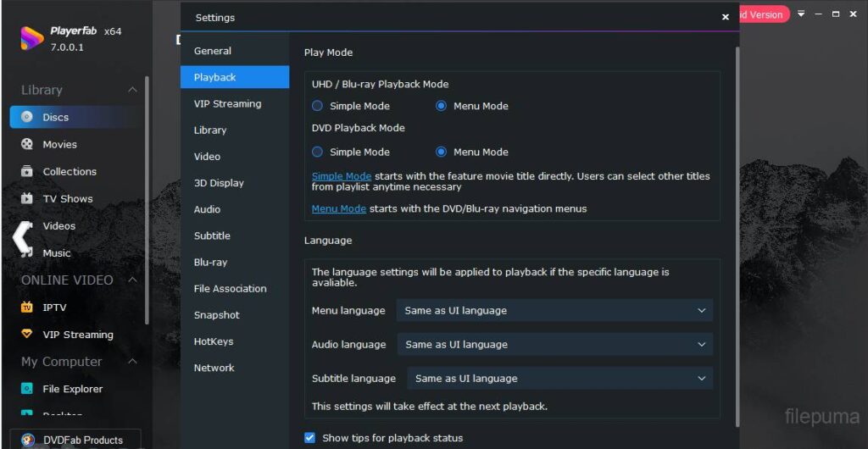Open the General settings tab

pyautogui.click(x=235, y=51)
